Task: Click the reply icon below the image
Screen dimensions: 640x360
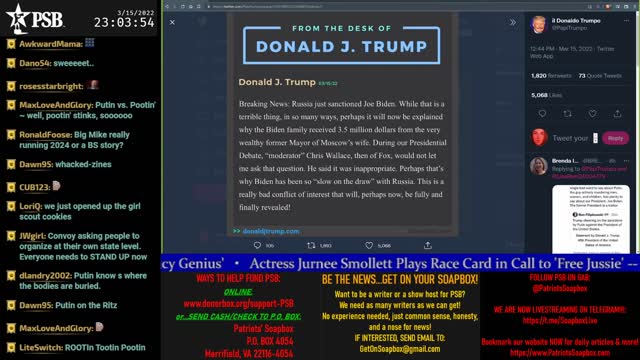Action: tap(257, 245)
